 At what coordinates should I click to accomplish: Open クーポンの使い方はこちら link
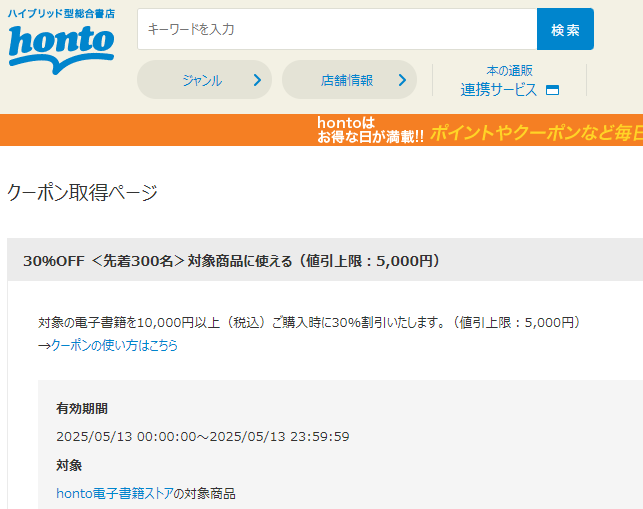[114, 345]
